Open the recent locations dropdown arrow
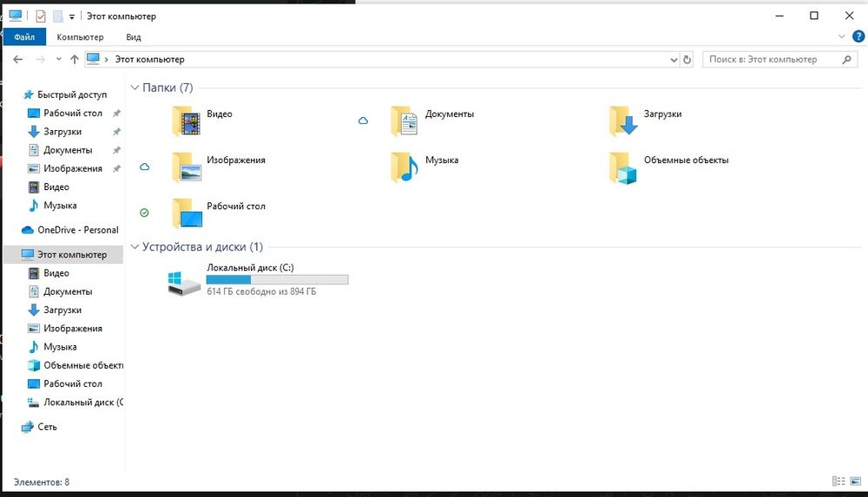Viewport: 868px width, 497px height. point(58,59)
